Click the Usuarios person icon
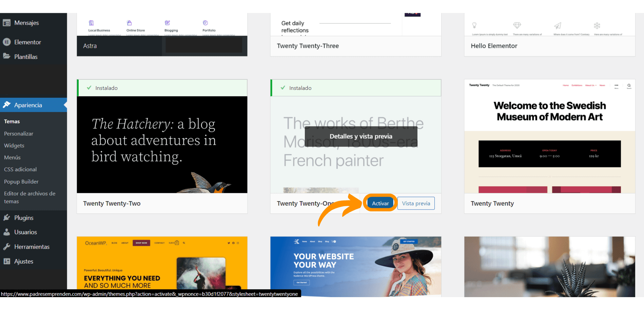The image size is (644, 310). coord(7,232)
